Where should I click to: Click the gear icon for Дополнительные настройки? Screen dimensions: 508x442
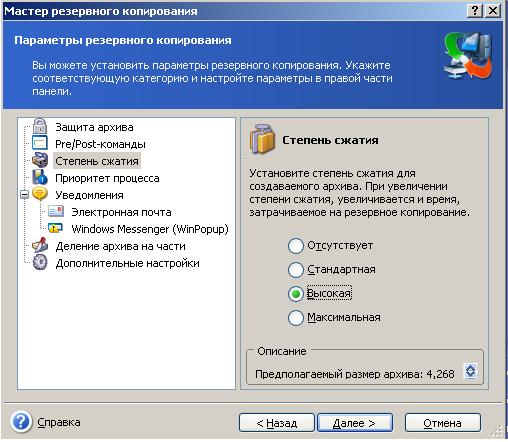[x=40, y=262]
